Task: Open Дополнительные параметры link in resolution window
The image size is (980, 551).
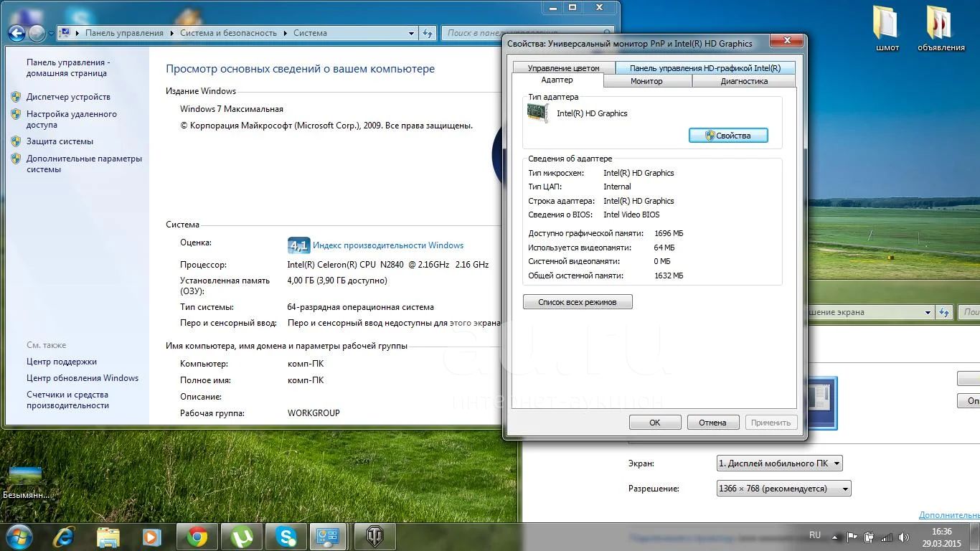Action: (949, 515)
